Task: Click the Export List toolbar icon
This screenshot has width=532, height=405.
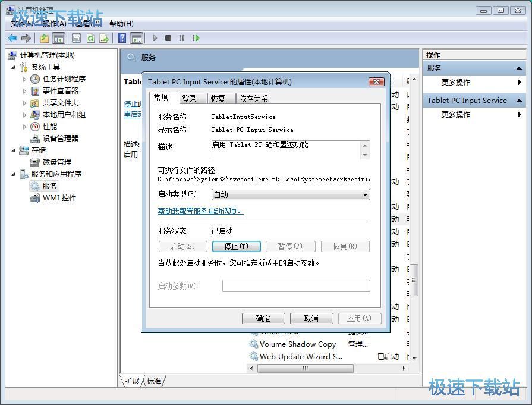Action: pyautogui.click(x=104, y=39)
